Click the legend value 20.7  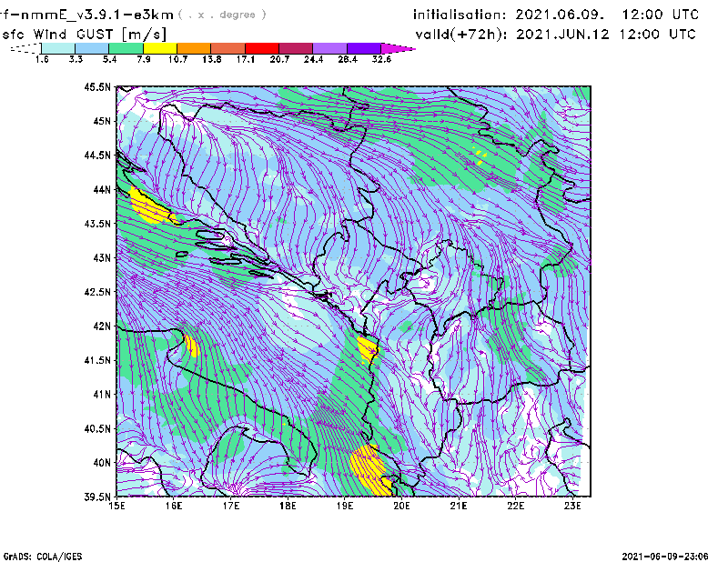[x=279, y=59]
